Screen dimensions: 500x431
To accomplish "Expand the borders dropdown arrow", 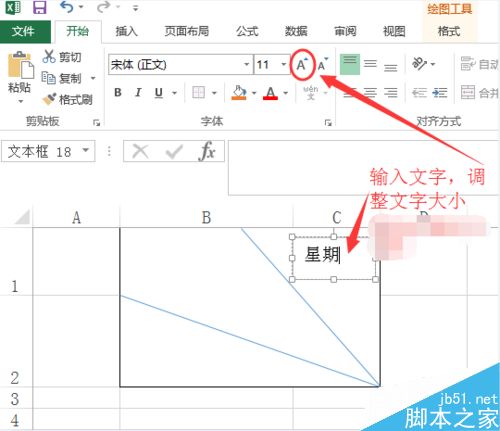I will (214, 93).
